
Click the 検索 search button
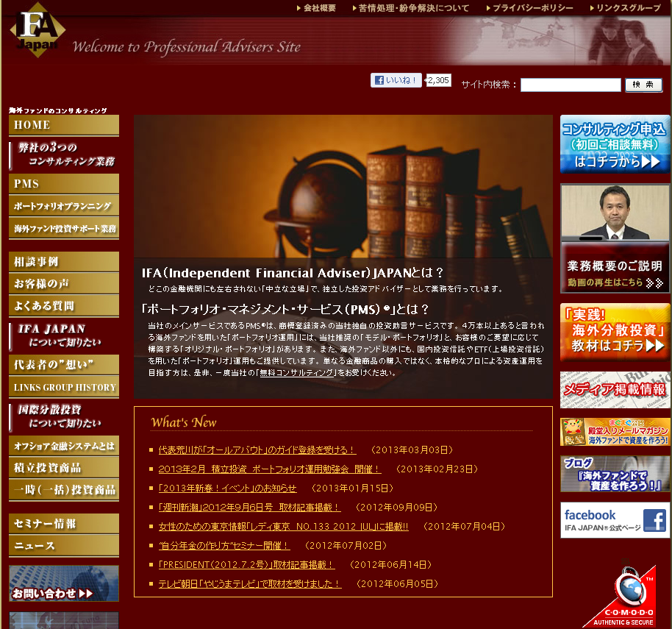[643, 85]
